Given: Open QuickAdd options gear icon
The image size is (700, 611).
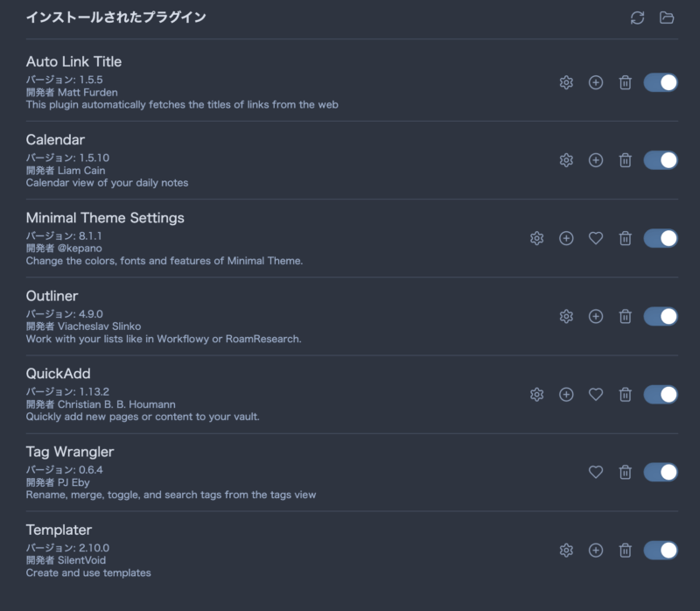Looking at the screenshot, I should tap(536, 395).
